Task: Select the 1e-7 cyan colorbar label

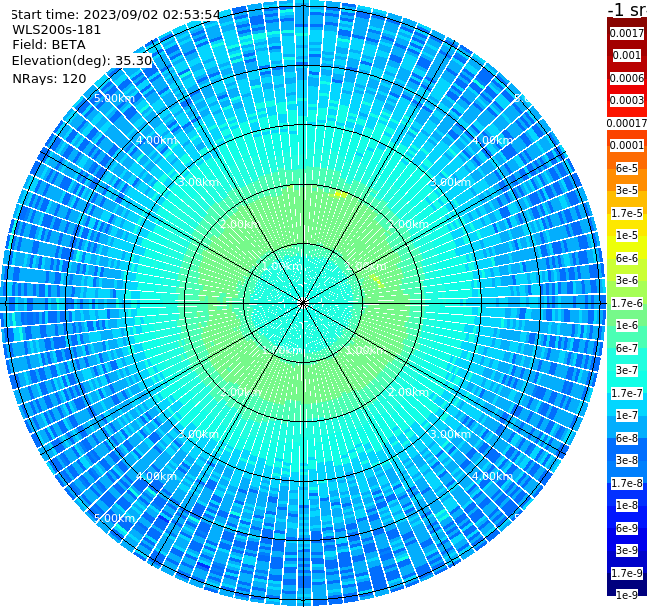Action: tap(627, 416)
